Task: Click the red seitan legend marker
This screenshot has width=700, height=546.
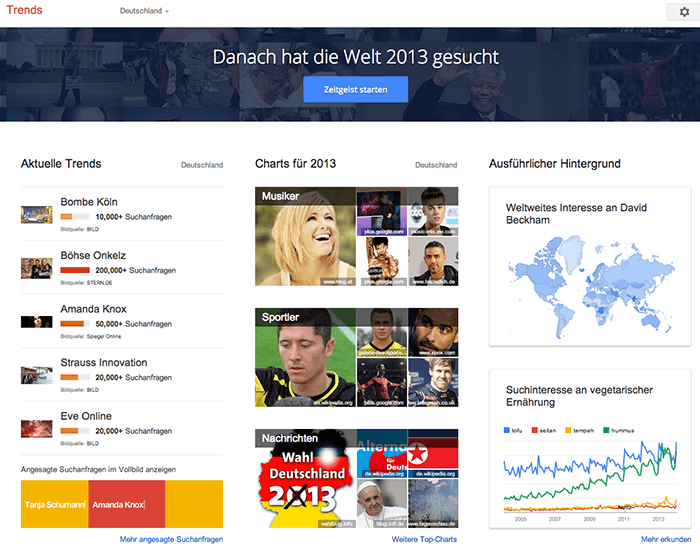Action: (x=534, y=430)
